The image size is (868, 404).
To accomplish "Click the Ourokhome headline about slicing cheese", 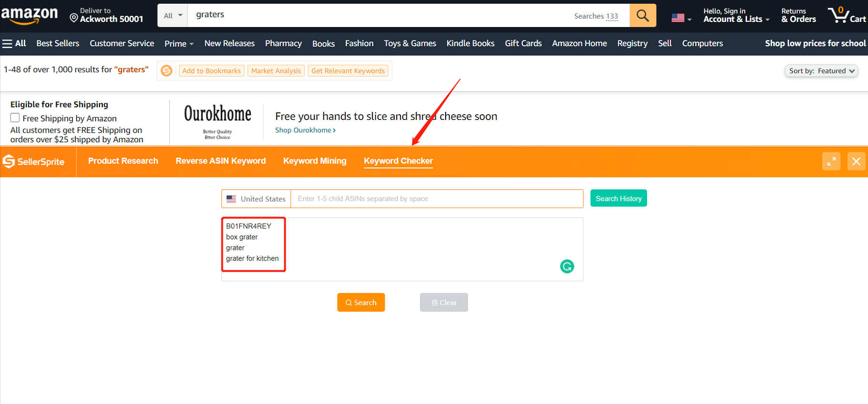I will (x=386, y=116).
